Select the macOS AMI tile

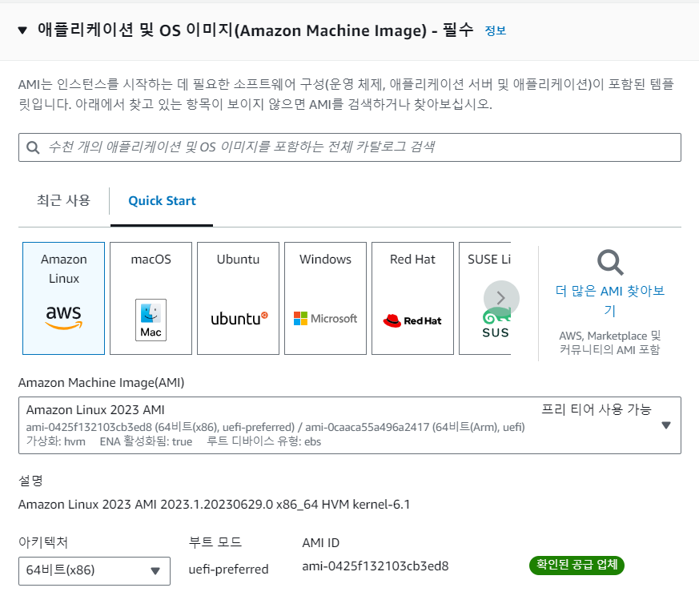[x=151, y=299]
